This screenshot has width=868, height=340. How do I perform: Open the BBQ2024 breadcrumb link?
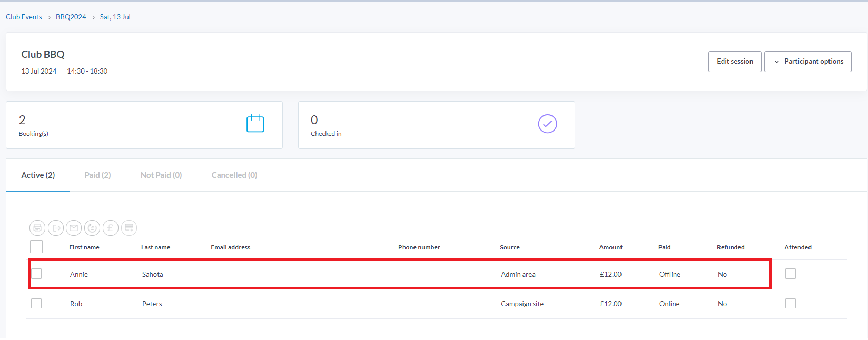click(71, 17)
